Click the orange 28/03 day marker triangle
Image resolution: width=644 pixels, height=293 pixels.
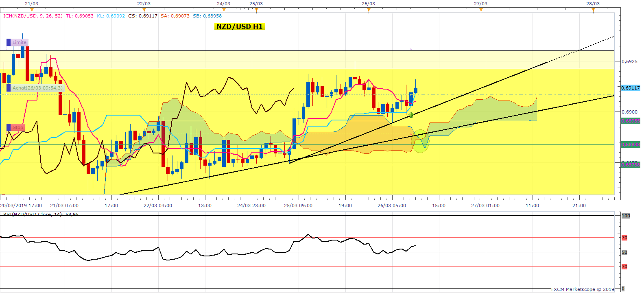click(593, 10)
